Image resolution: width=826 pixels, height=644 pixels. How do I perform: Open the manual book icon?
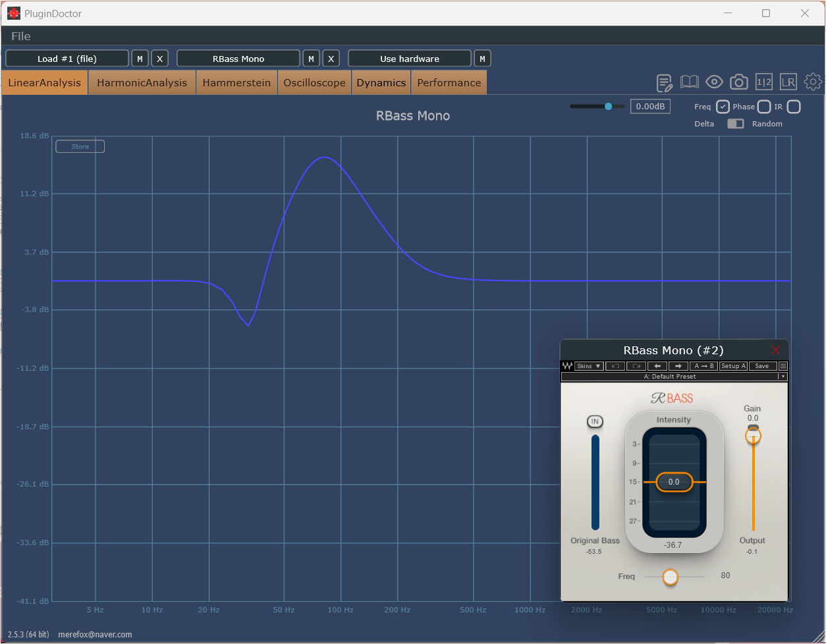pyautogui.click(x=690, y=82)
